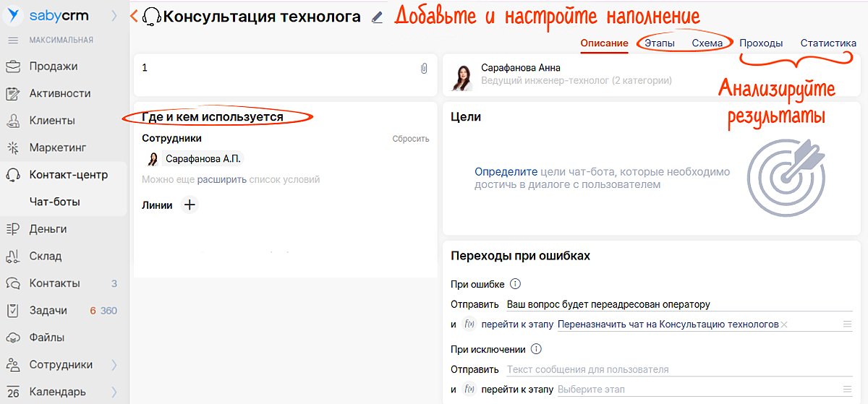Add a line with the plus icon
868x404 pixels.
(x=190, y=205)
